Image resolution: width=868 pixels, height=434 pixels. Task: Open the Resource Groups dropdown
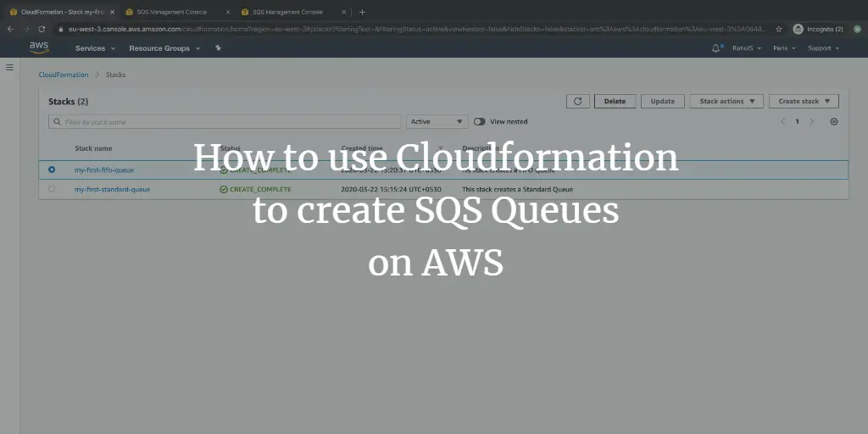click(164, 48)
